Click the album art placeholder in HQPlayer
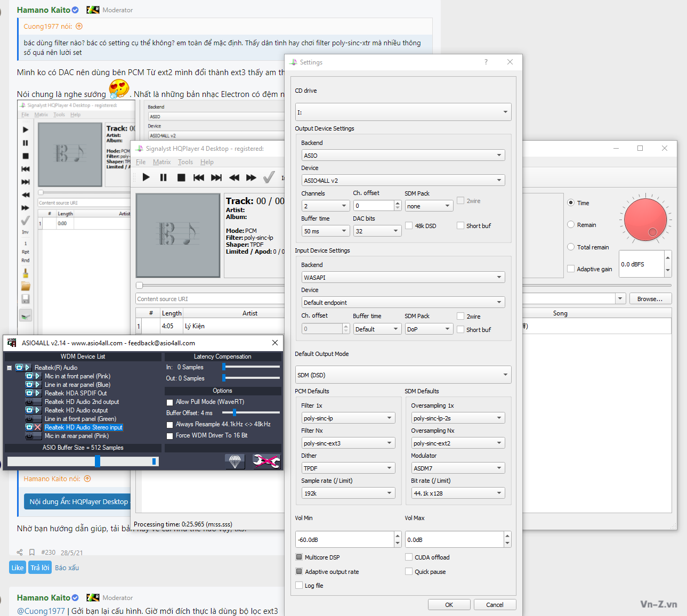The width and height of the screenshot is (687, 616). click(x=178, y=235)
